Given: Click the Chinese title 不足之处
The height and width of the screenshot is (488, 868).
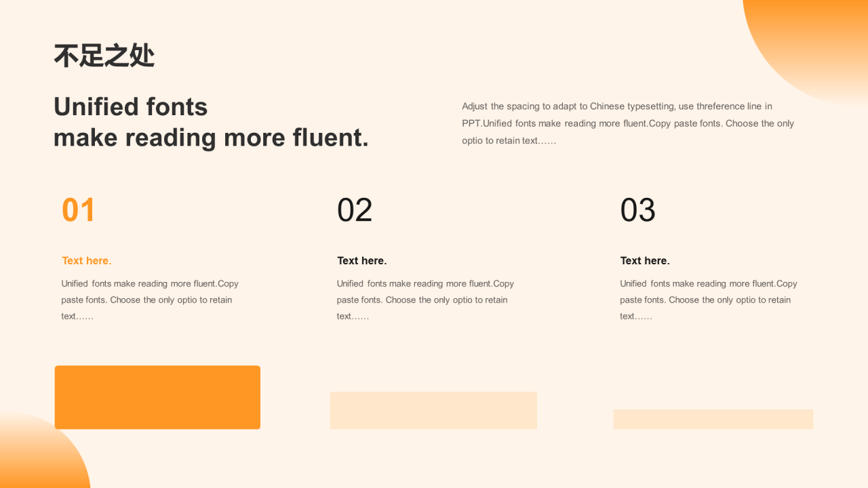Looking at the screenshot, I should [104, 56].
